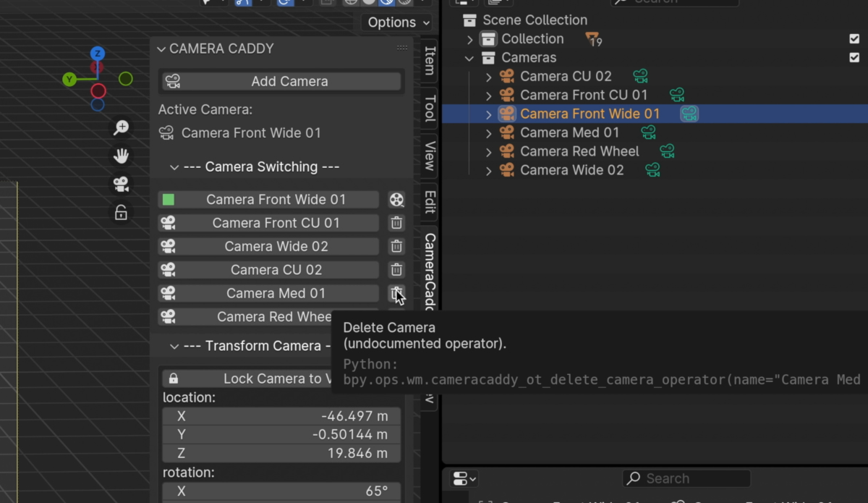Viewport: 868px width, 503px height.
Task: Click the viewport zoom magnifier gizmo
Action: click(121, 128)
